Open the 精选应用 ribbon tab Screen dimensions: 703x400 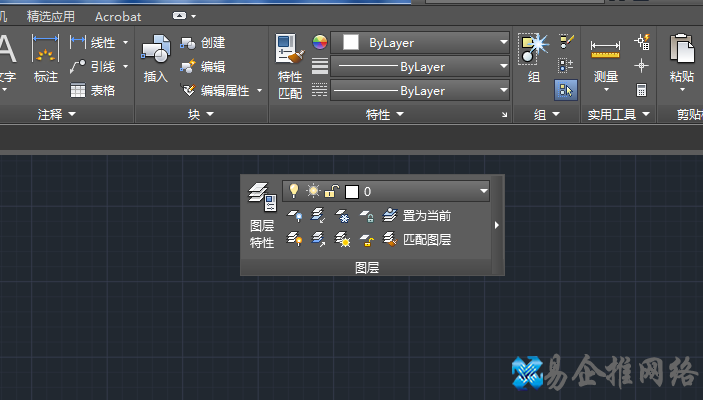tap(50, 16)
